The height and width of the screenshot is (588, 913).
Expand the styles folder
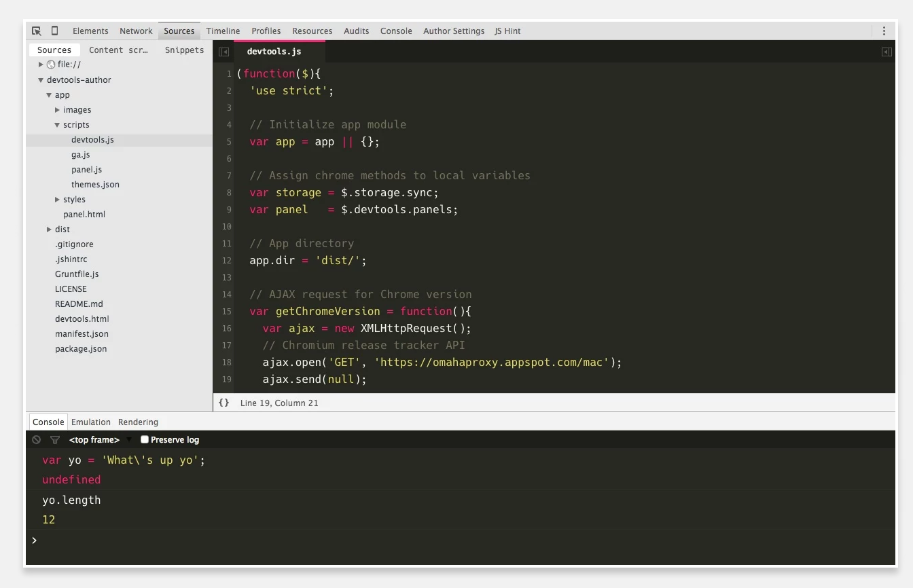click(x=57, y=200)
